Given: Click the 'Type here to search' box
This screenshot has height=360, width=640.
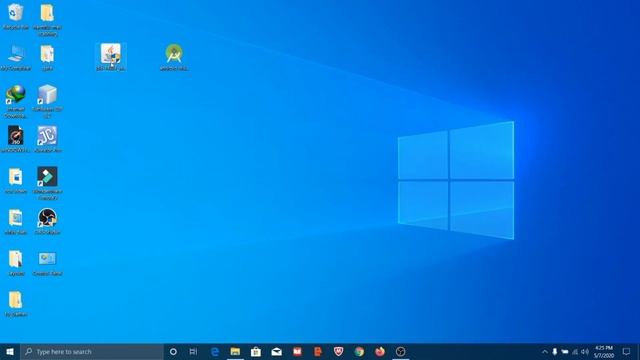Looking at the screenshot, I should pos(92,352).
